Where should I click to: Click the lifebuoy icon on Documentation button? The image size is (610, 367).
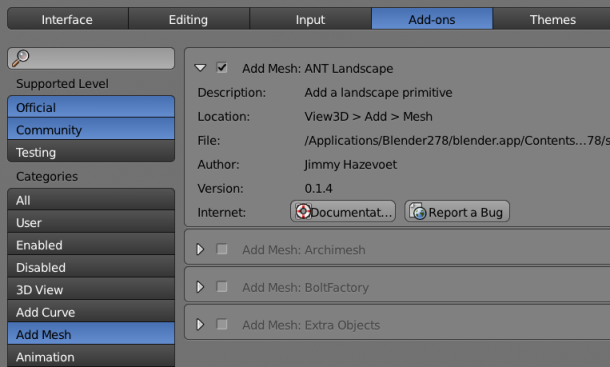point(303,212)
